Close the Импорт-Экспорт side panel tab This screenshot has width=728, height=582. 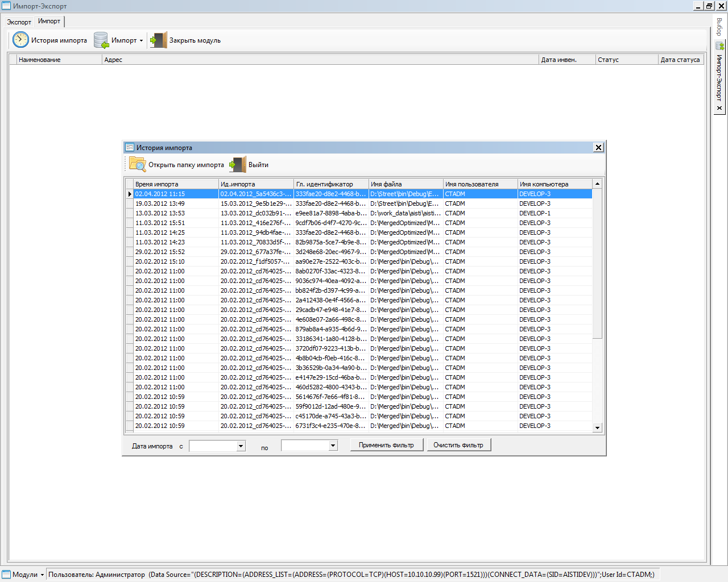(x=719, y=108)
